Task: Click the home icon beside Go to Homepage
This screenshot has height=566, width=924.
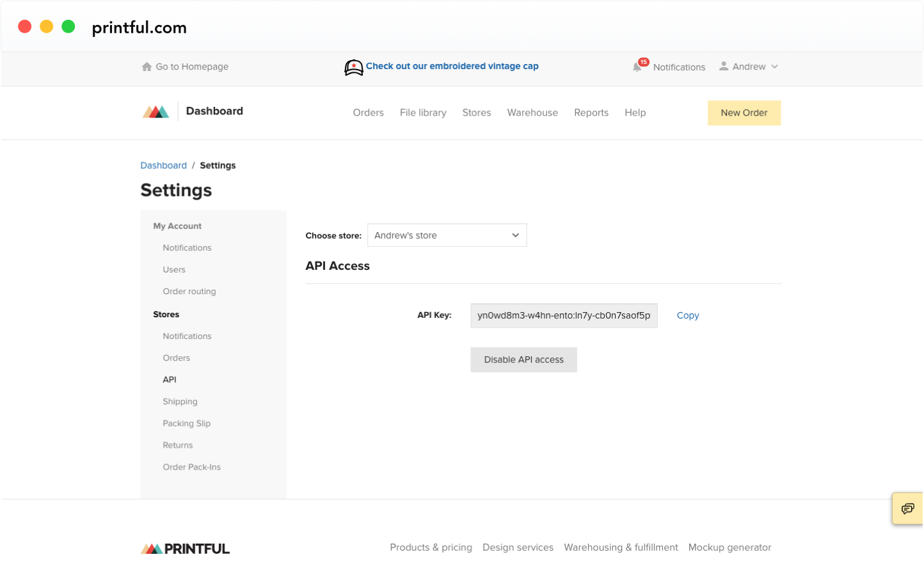Action: [147, 67]
